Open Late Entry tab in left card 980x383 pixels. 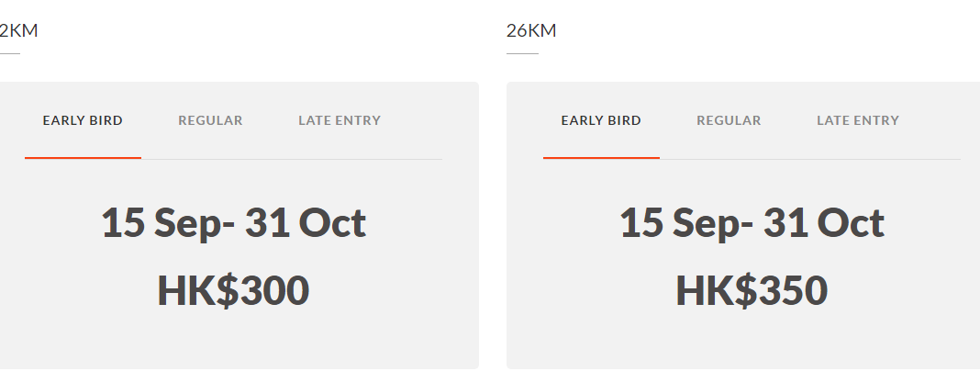[x=340, y=120]
